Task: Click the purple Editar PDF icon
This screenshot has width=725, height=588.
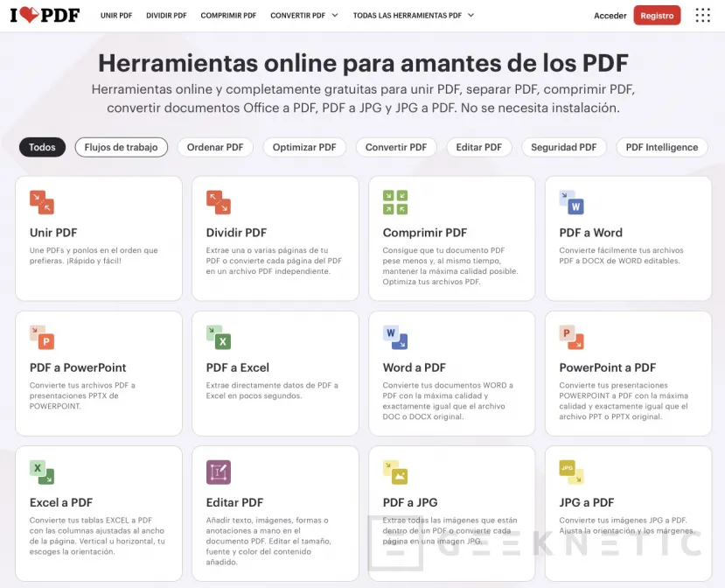Action: (219, 472)
